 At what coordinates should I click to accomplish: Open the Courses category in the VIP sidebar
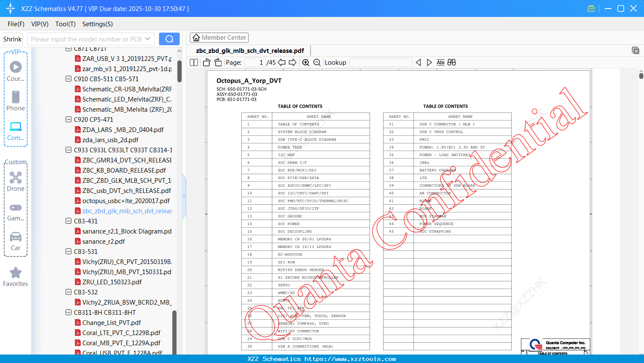point(16,71)
